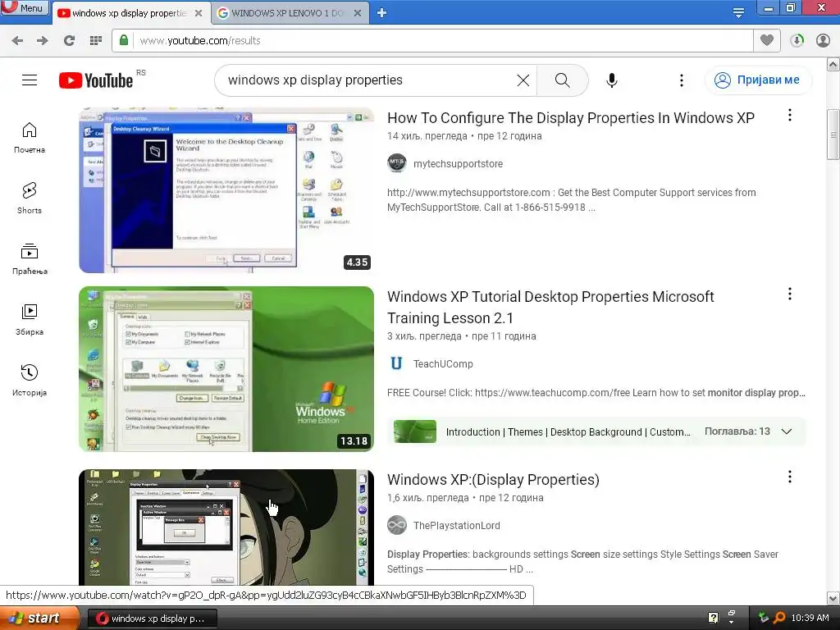Open the Почетна home sidebar item
Screen dimensions: 840x630
(30, 138)
